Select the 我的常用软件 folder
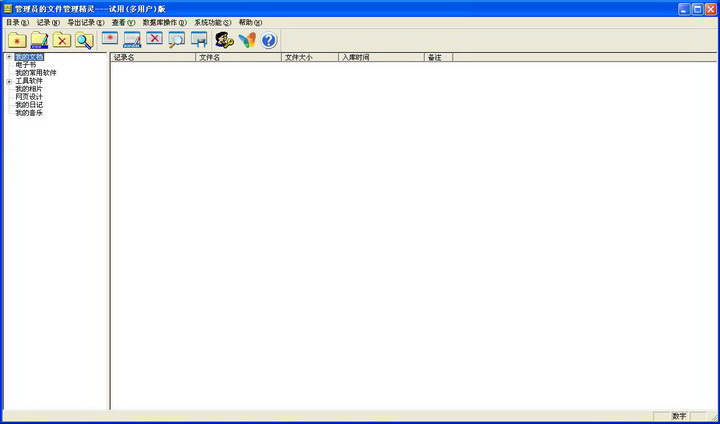Image resolution: width=720 pixels, height=424 pixels. coord(36,73)
